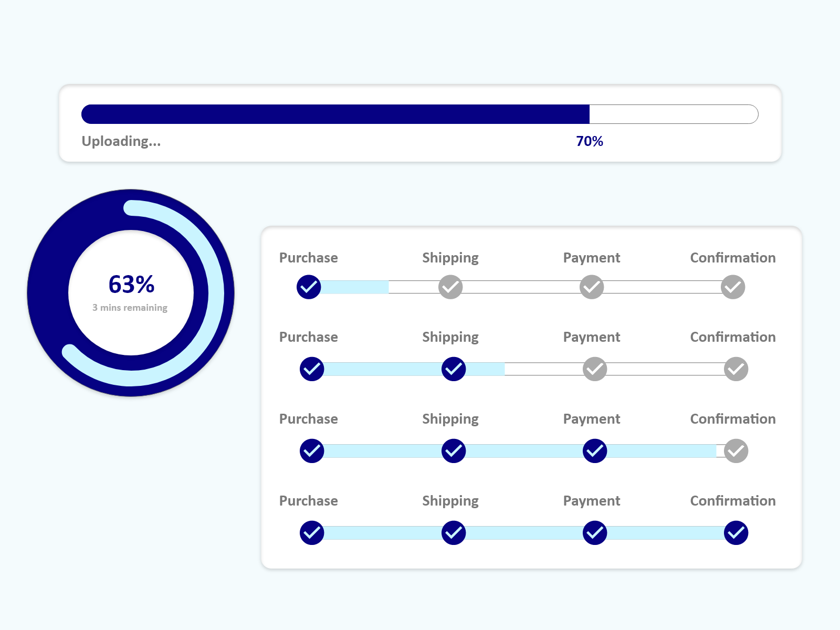
Task: Click blue Purchase checkmark in fourth stepper row
Action: [x=312, y=533]
